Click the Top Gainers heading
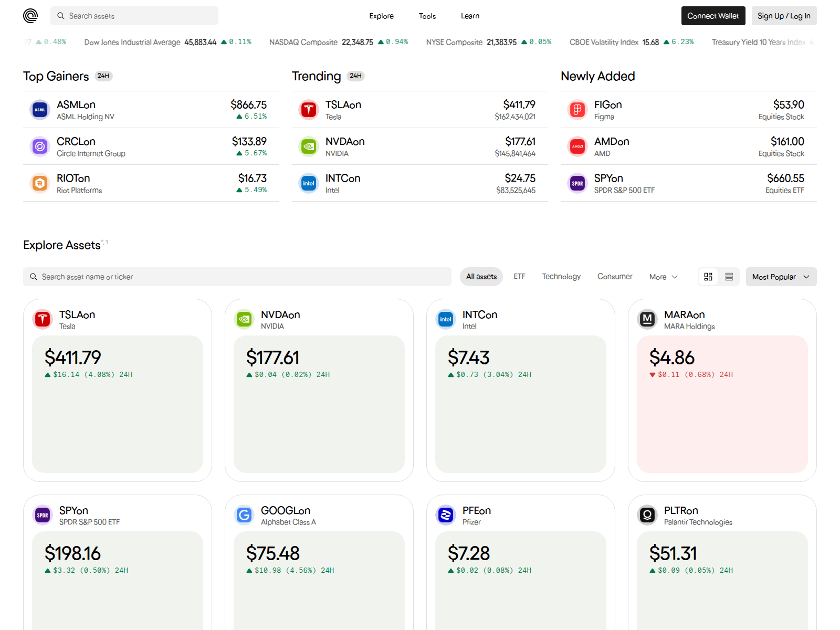 [56, 76]
